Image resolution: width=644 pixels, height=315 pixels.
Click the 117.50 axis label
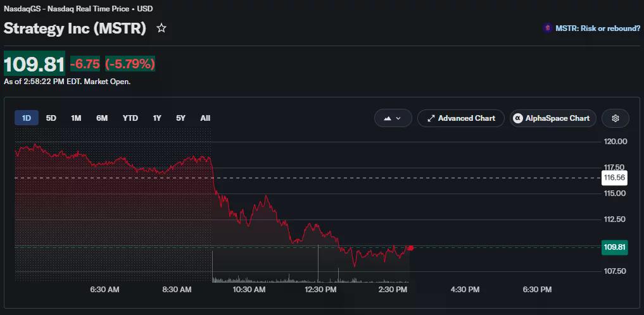coord(614,168)
